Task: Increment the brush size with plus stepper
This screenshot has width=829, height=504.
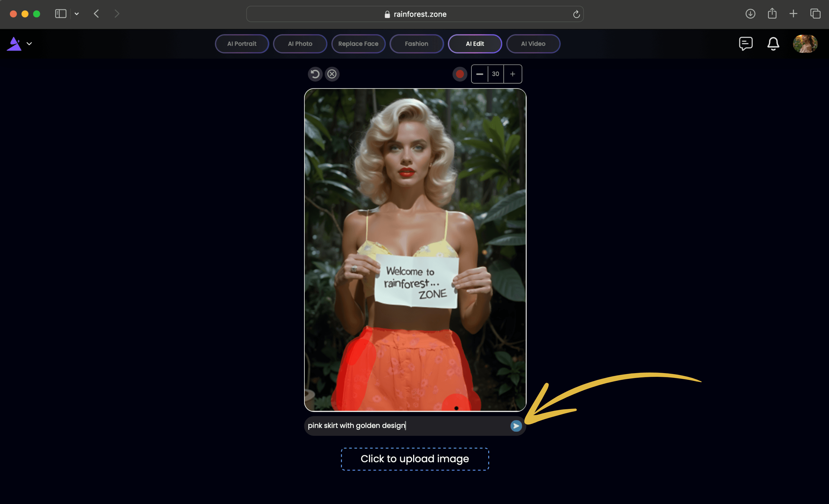Action: pyautogui.click(x=513, y=73)
